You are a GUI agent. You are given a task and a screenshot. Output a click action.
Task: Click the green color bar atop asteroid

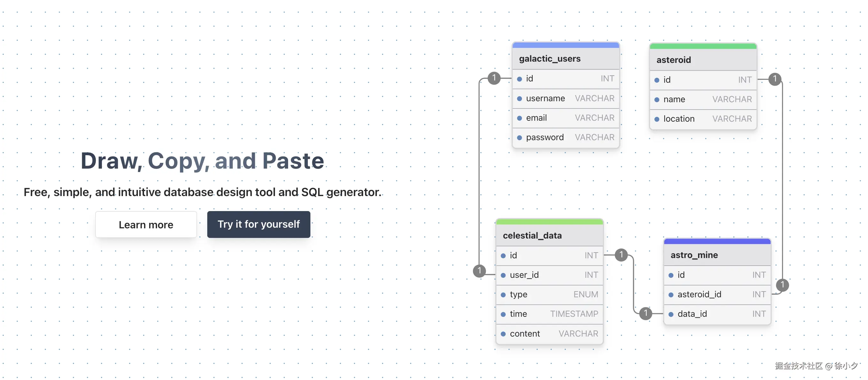703,46
